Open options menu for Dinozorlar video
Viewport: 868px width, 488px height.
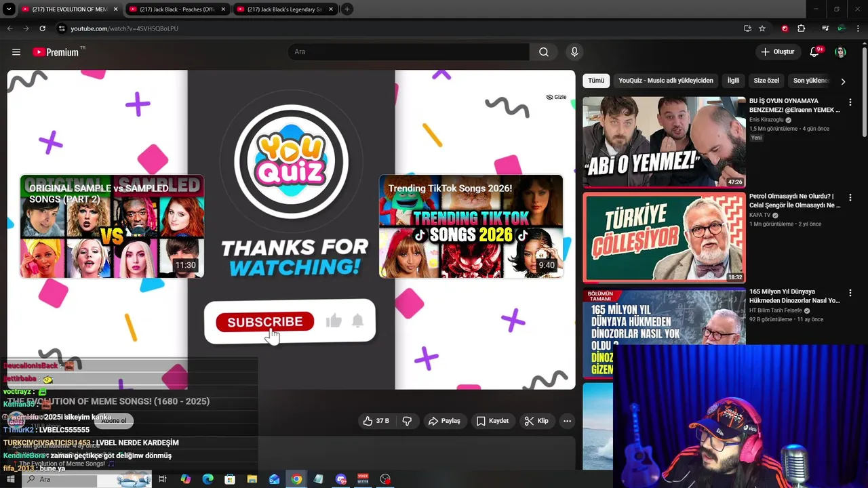point(850,293)
